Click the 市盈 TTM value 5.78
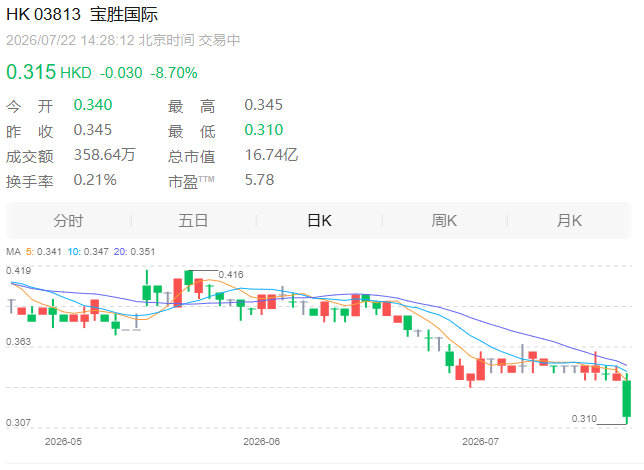The image size is (644, 470). click(x=259, y=180)
